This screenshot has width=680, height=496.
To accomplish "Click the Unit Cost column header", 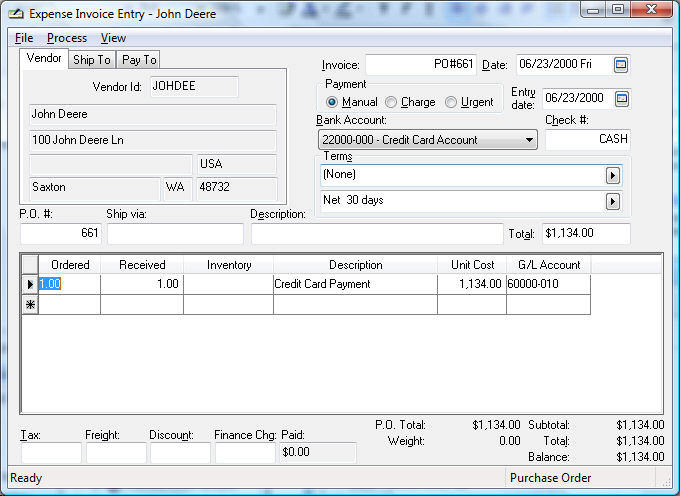I will click(x=472, y=265).
